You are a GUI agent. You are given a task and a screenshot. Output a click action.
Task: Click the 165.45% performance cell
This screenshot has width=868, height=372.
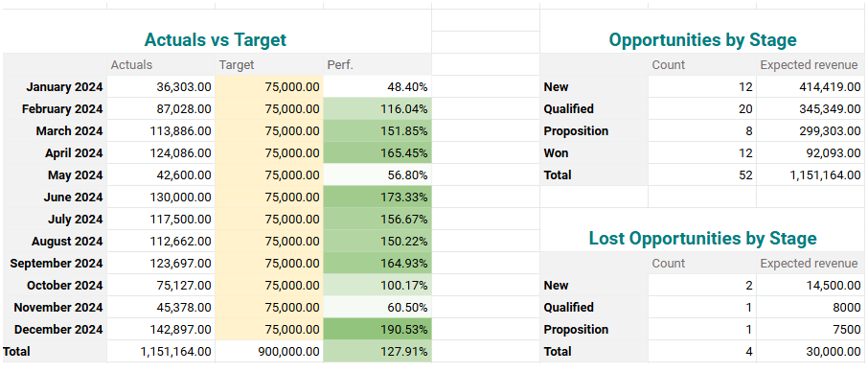(377, 152)
